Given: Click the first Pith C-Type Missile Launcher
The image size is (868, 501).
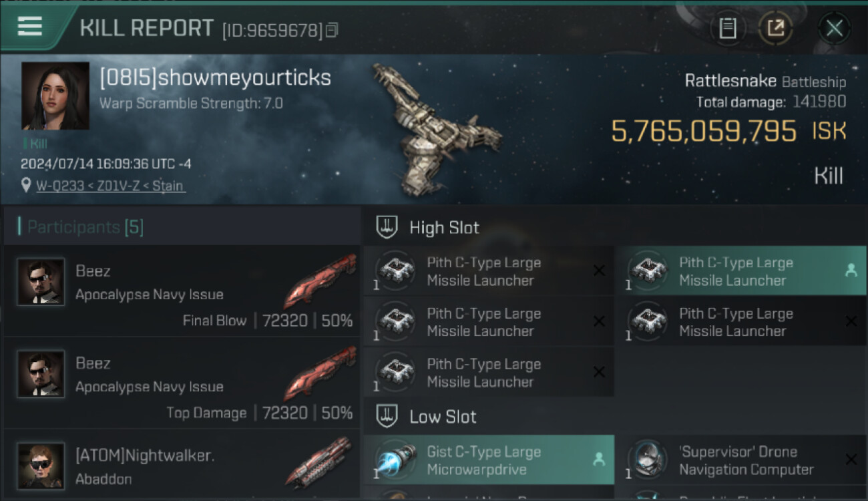Looking at the screenshot, I should [489, 271].
